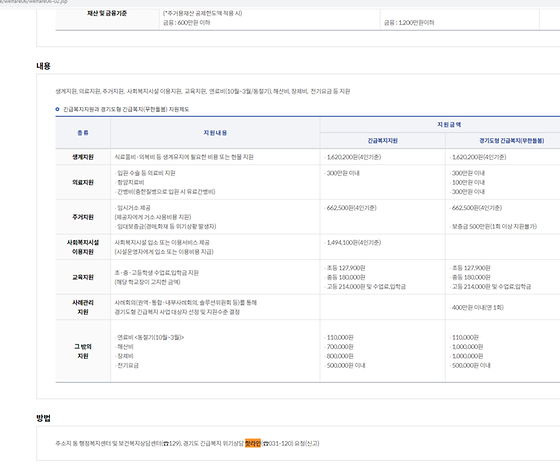Click the '100만원 이내' medical amount
Screen dimensions: 560x466
pyautogui.click(x=467, y=182)
